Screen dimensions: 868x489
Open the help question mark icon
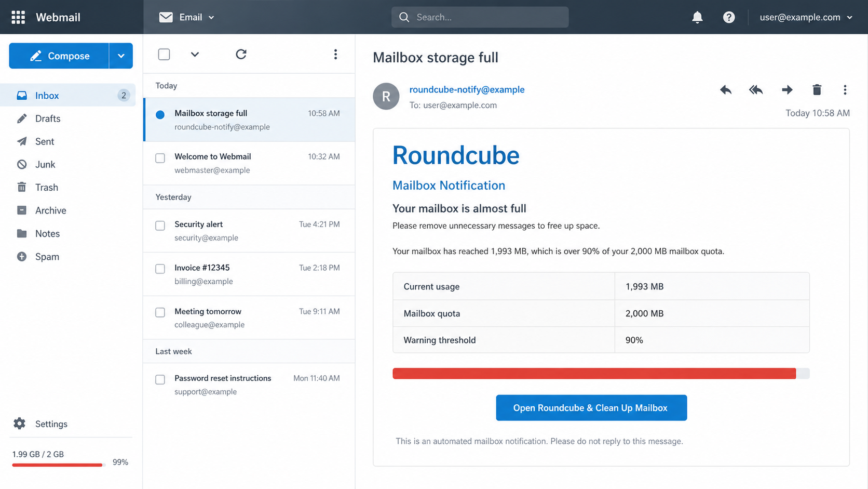[x=729, y=17]
